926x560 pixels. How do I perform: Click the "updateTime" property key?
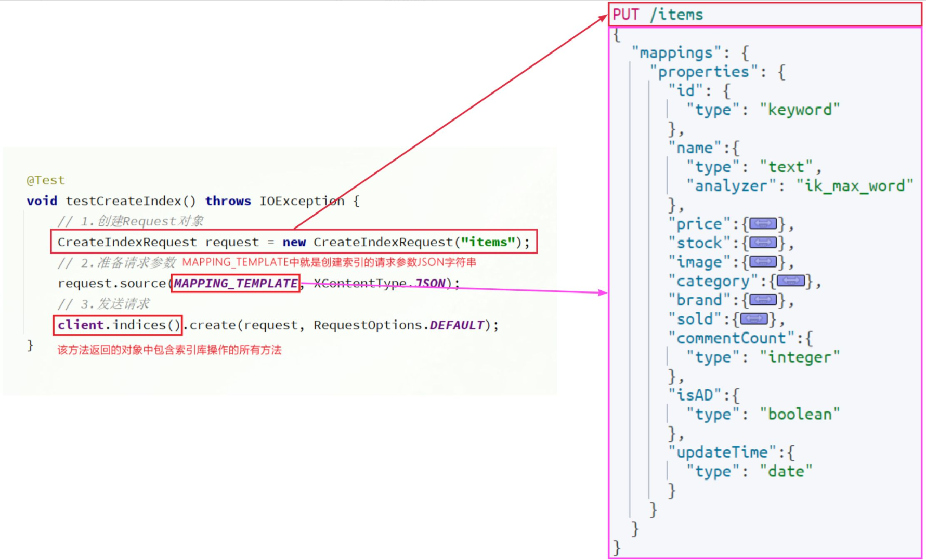[x=722, y=452]
